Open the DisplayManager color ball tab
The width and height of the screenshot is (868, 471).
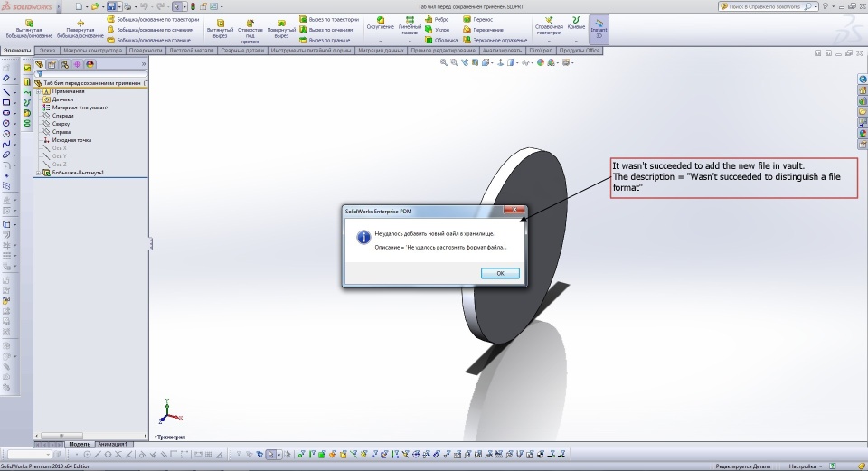coord(90,64)
